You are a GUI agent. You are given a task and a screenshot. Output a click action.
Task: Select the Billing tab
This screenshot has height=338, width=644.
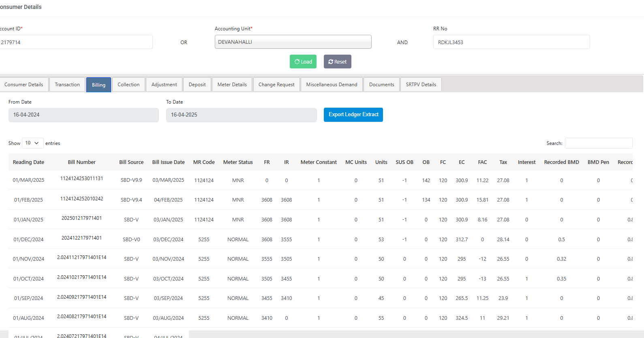pyautogui.click(x=98, y=85)
